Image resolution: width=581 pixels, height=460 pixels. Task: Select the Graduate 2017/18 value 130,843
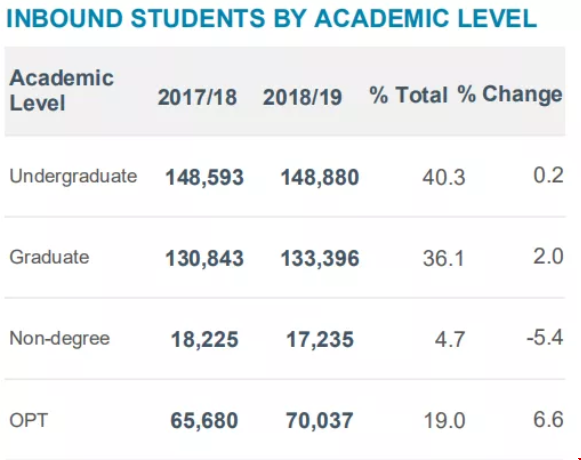tap(205, 258)
